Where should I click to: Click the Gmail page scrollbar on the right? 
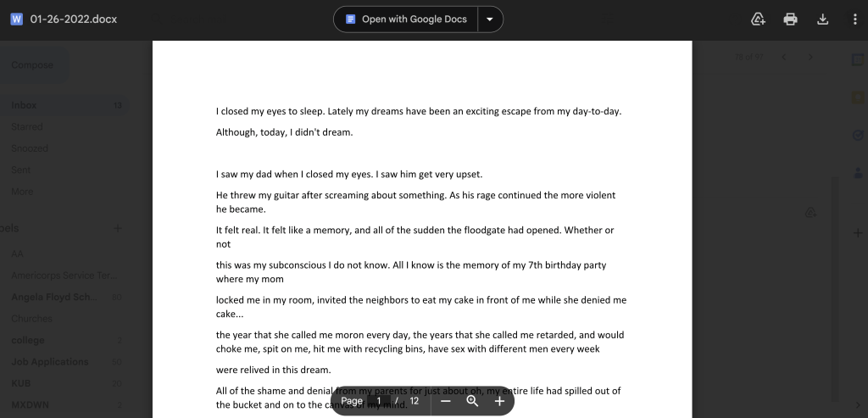pyautogui.click(x=835, y=288)
